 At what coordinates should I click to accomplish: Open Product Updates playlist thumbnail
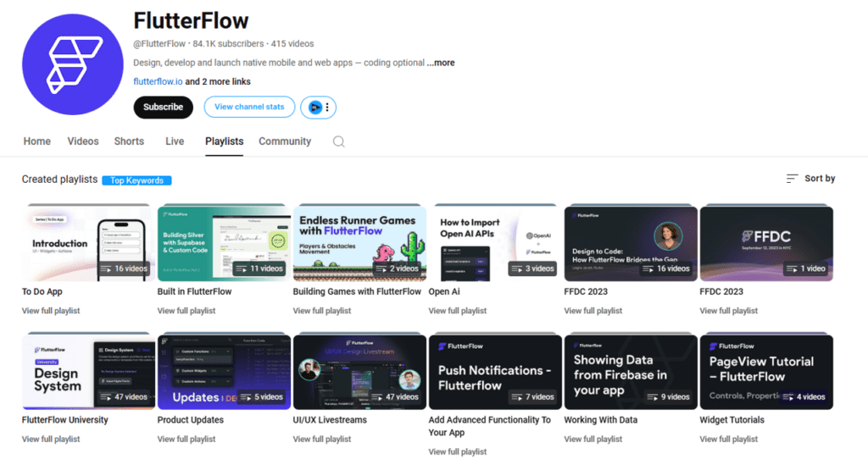coord(224,372)
